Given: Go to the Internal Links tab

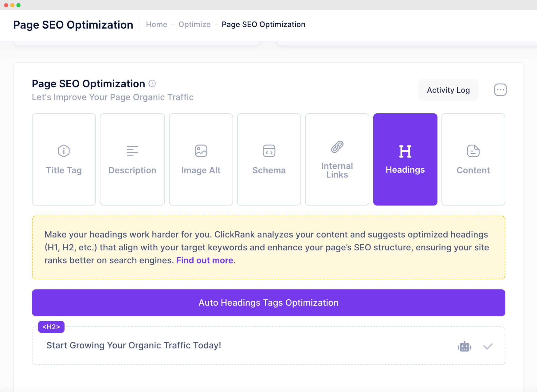Looking at the screenshot, I should 337,159.
